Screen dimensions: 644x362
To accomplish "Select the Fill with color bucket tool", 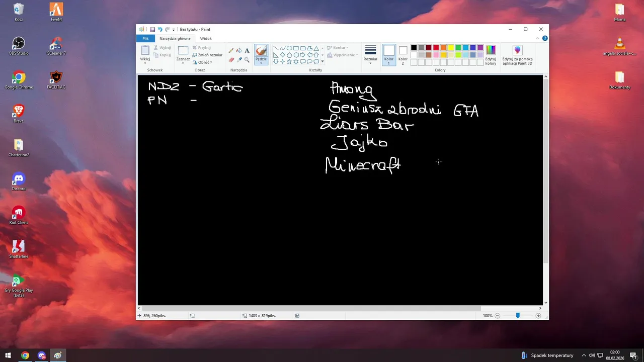I will pos(239,50).
